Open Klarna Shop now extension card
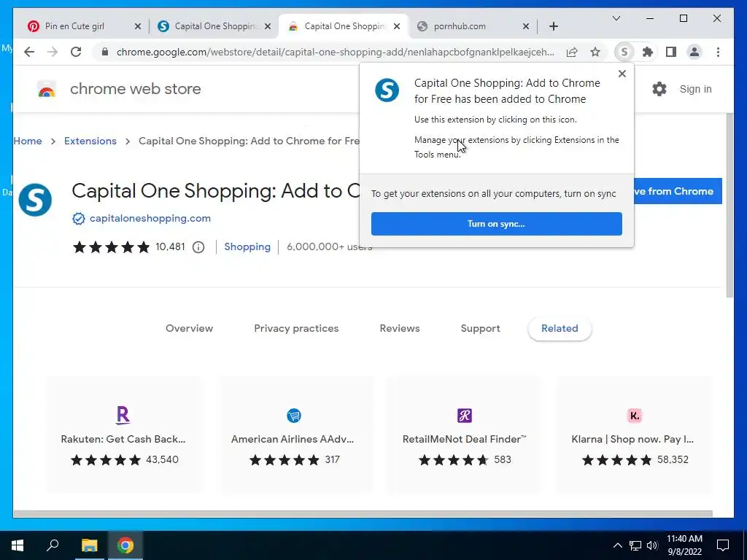The height and width of the screenshot is (560, 747). (634, 435)
